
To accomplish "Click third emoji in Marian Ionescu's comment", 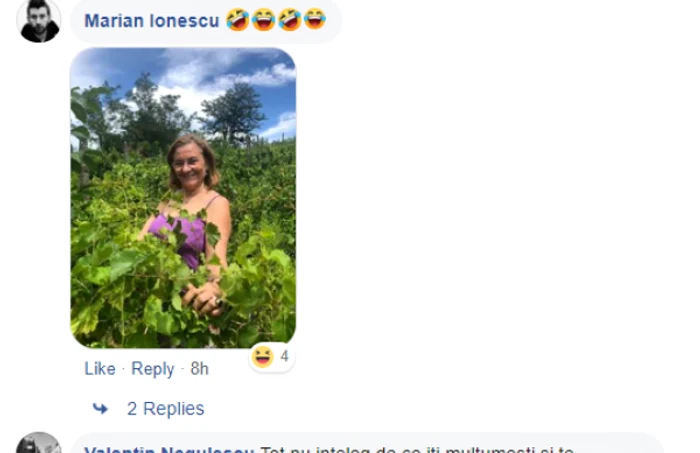I will point(290,20).
